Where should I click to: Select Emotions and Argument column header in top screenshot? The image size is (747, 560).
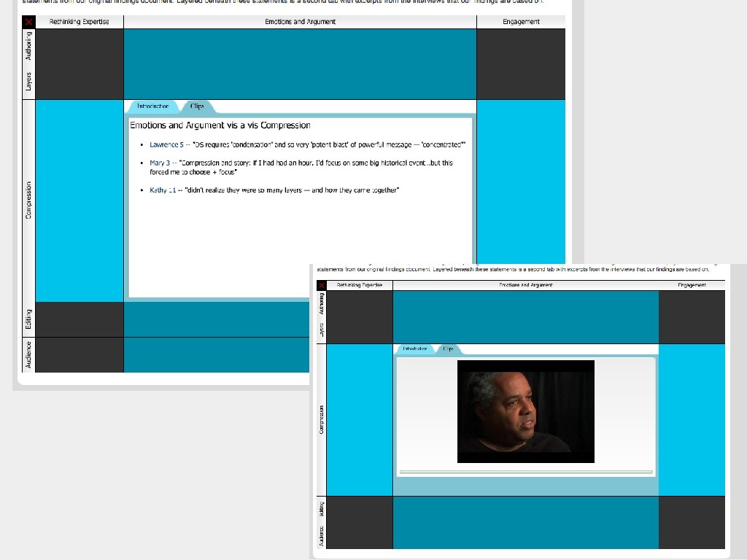300,22
